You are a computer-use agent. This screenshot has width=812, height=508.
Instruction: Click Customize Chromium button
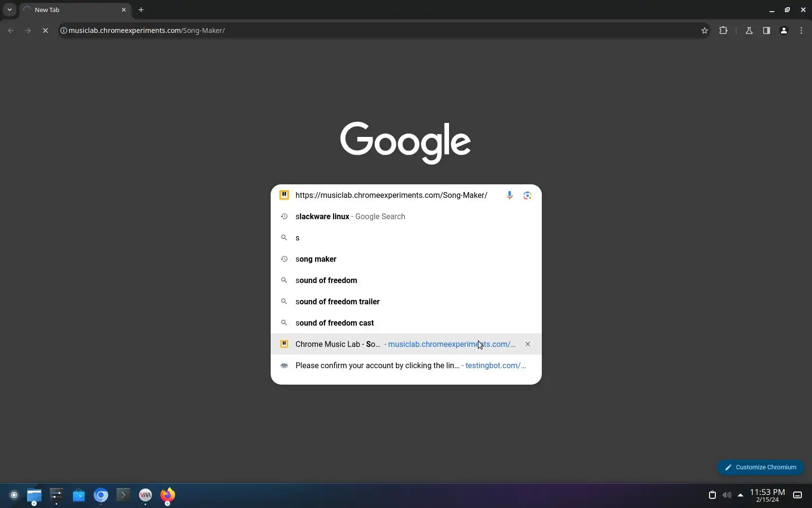[760, 467]
